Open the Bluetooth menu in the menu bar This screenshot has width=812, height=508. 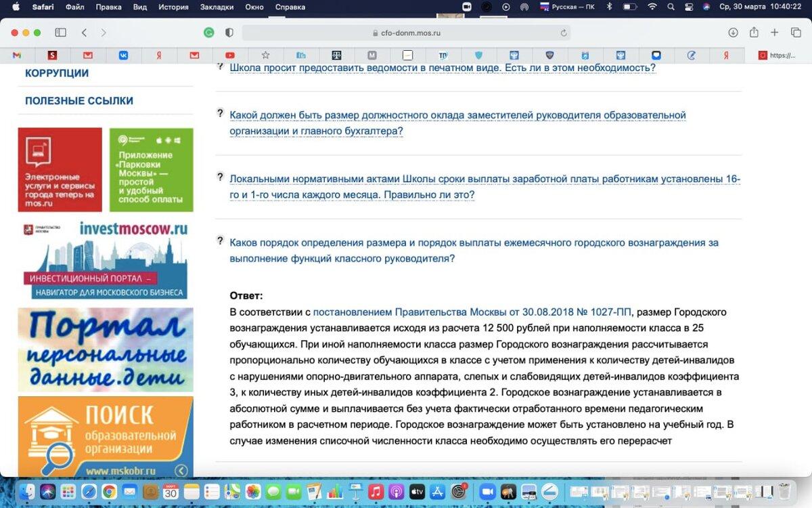(610, 8)
